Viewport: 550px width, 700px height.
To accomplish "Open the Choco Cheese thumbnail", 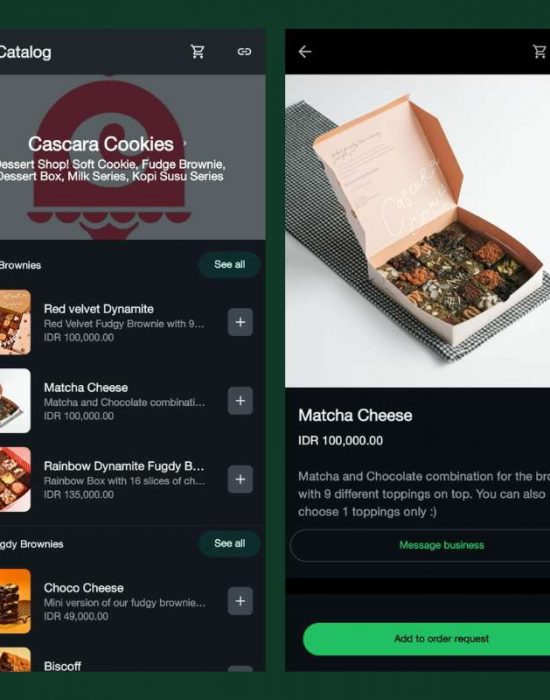I will [x=15, y=601].
